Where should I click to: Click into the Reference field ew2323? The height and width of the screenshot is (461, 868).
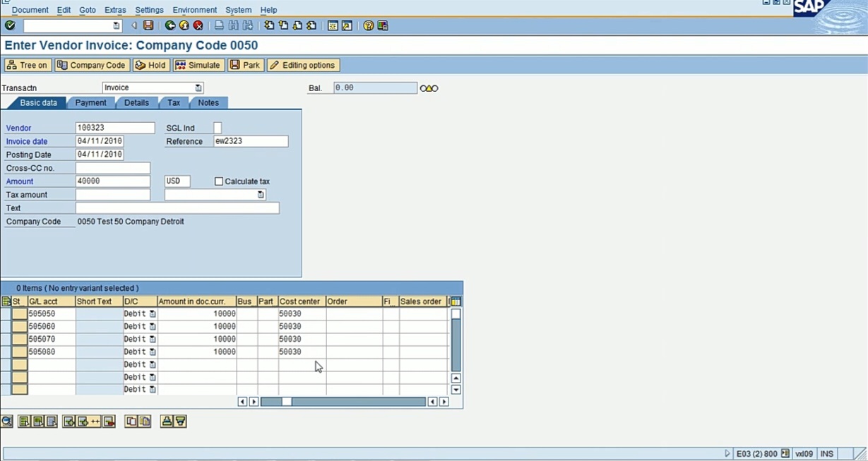click(251, 141)
